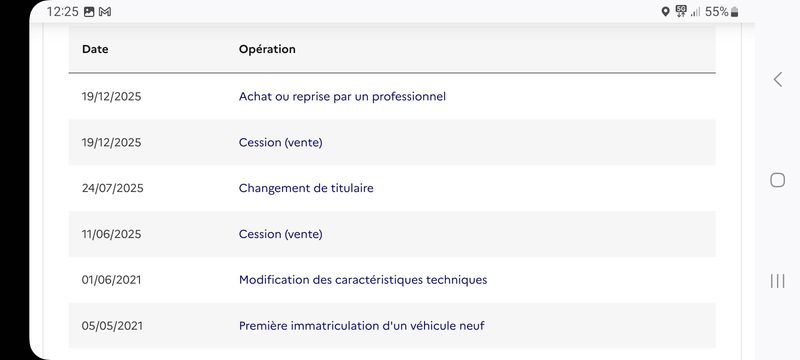Select the 24/07/2025 date cell
This screenshot has width=800, height=360.
tap(113, 188)
